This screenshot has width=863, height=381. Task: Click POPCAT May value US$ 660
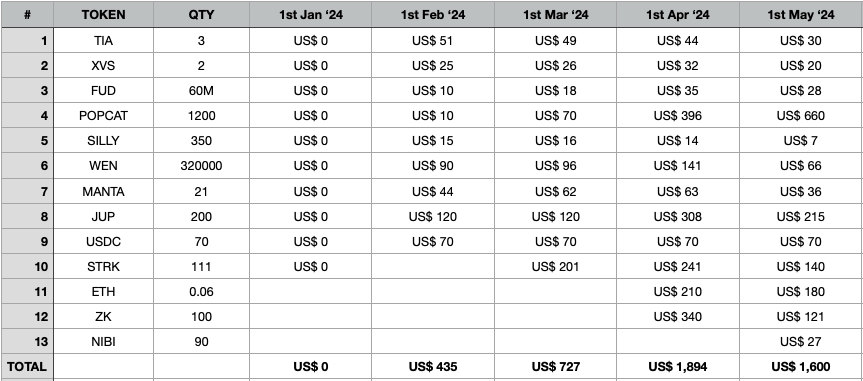coord(801,116)
